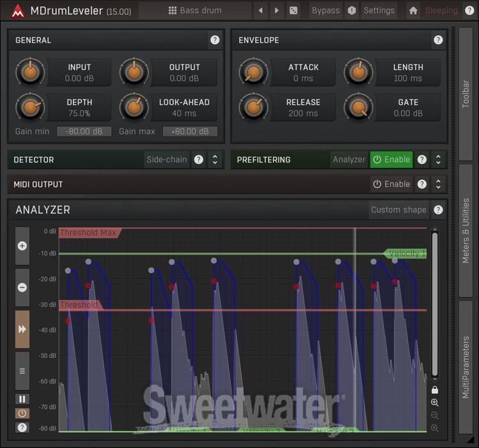This screenshot has width=479, height=448.
Task: Click the Velocity 1 green handle
Action: coord(406,253)
